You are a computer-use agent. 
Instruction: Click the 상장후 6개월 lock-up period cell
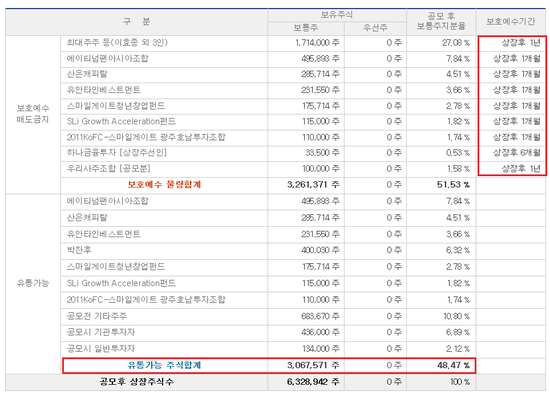pyautogui.click(x=517, y=153)
